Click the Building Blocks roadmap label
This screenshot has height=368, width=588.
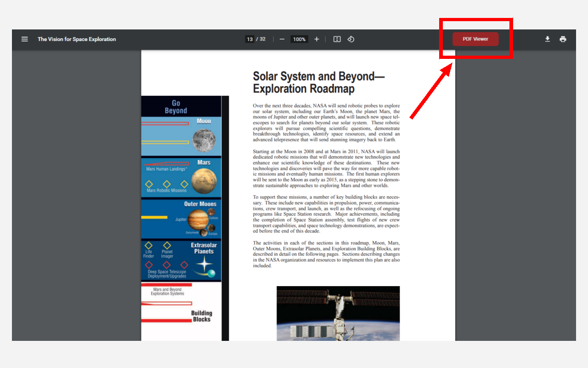click(x=202, y=315)
